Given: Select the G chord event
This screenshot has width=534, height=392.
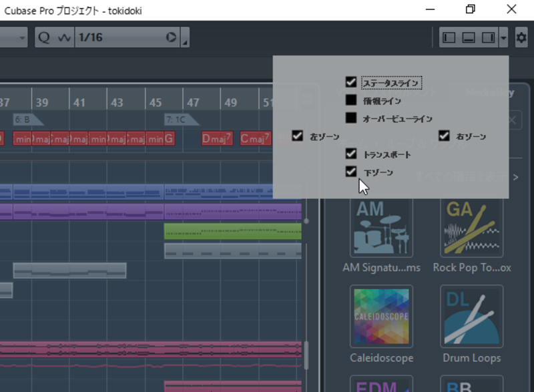Looking at the screenshot, I should click(x=170, y=139).
